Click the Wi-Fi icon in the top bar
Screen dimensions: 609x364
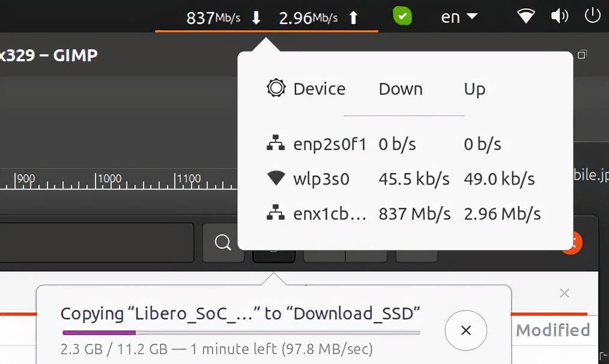[x=525, y=17]
